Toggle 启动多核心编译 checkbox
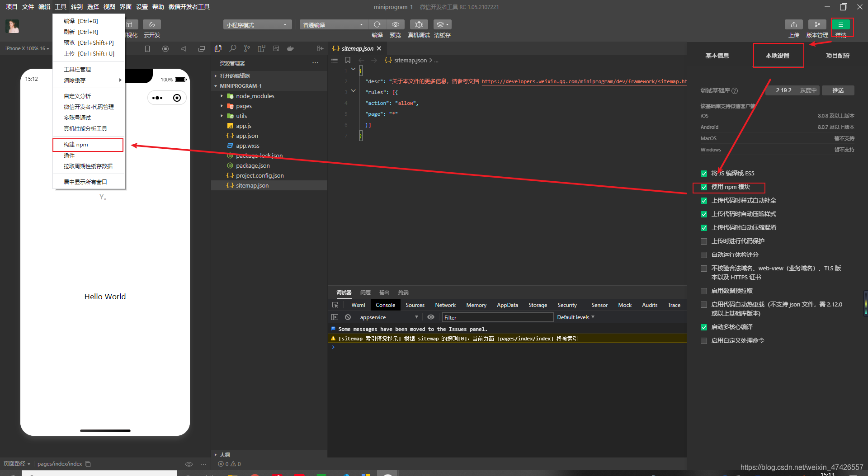 pos(704,327)
